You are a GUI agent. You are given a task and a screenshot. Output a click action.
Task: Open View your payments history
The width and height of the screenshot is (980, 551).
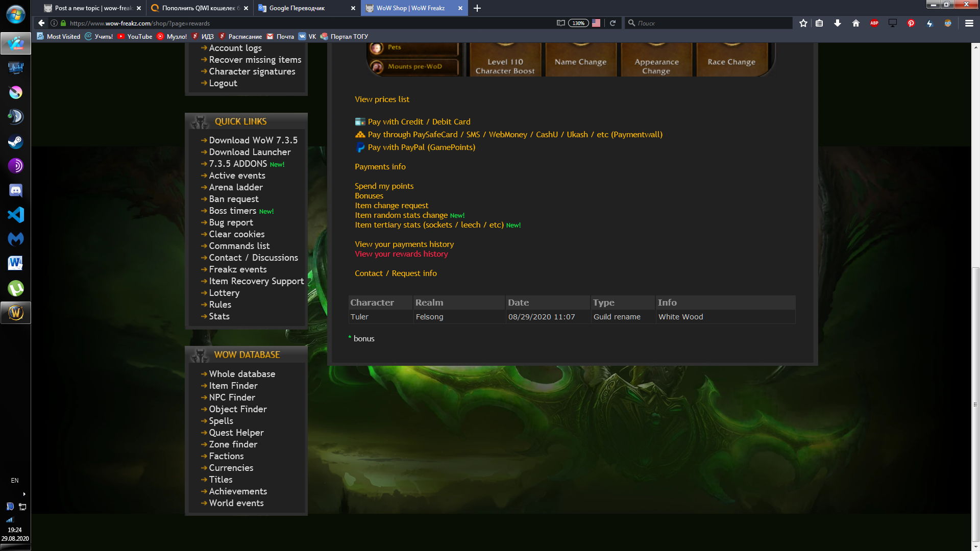pos(404,244)
